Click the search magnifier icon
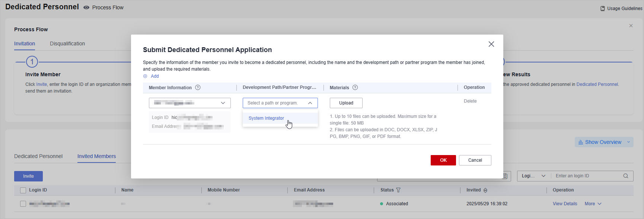This screenshot has width=644, height=219. point(626,176)
